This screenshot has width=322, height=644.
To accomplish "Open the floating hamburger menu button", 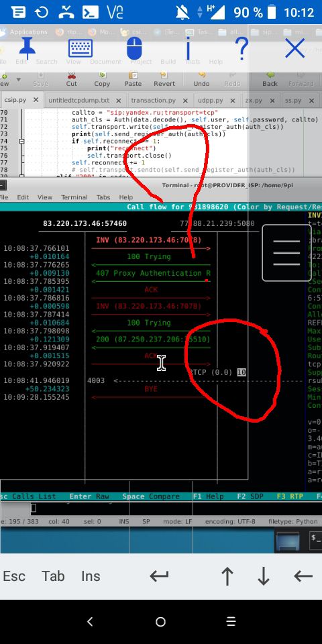I will pos(286,253).
